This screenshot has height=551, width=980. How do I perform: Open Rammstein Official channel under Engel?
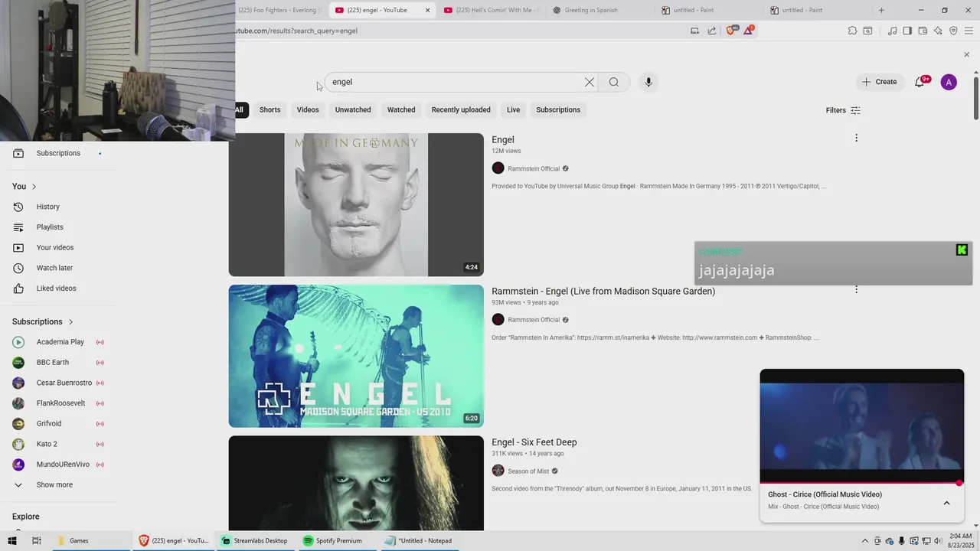[534, 168]
